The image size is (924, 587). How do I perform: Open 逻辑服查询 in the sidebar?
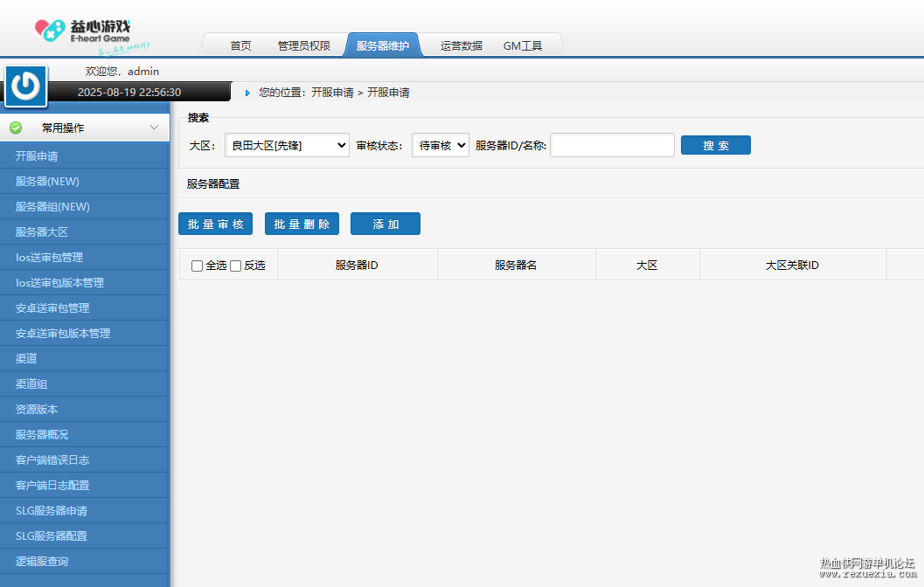85,561
